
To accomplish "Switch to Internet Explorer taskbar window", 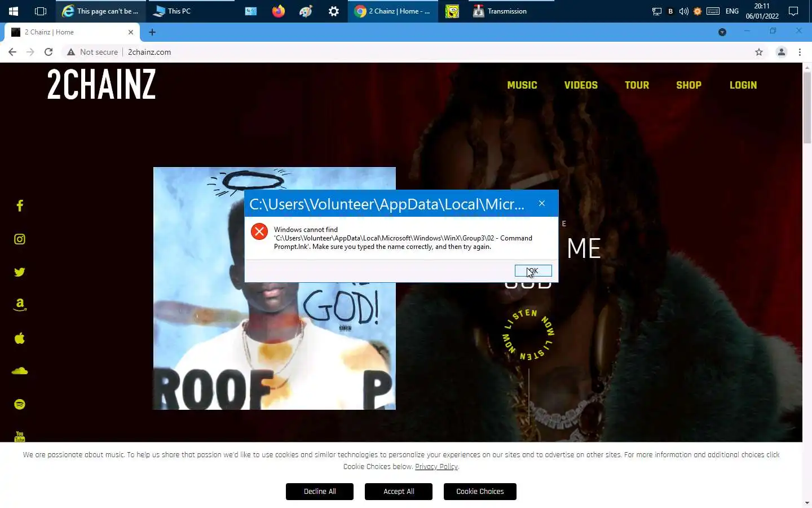I will [100, 11].
